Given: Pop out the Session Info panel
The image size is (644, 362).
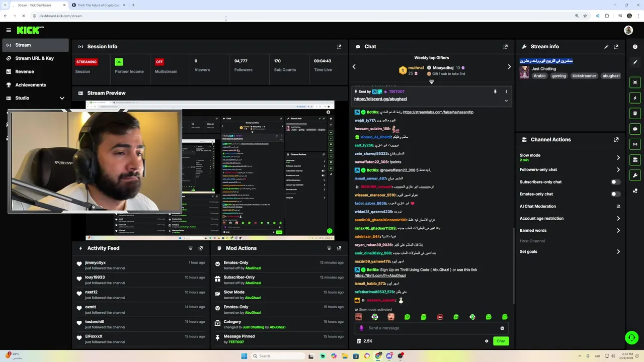Looking at the screenshot, I should pyautogui.click(x=339, y=46).
